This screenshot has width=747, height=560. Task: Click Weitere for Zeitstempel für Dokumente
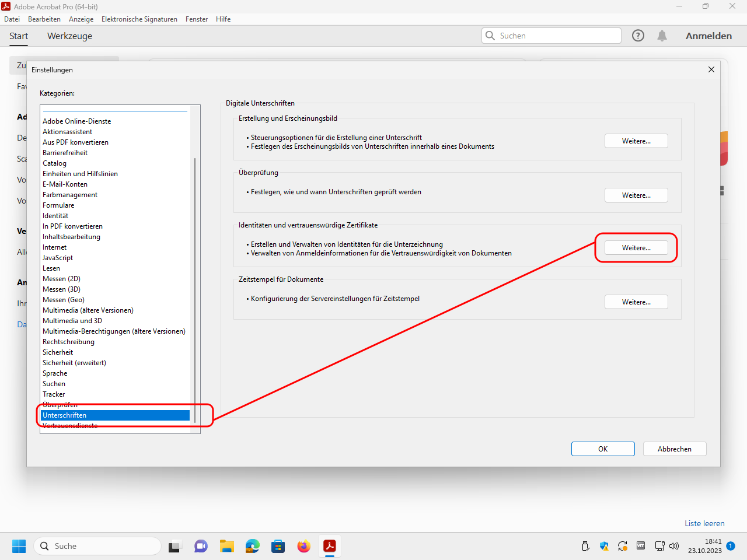(x=636, y=302)
